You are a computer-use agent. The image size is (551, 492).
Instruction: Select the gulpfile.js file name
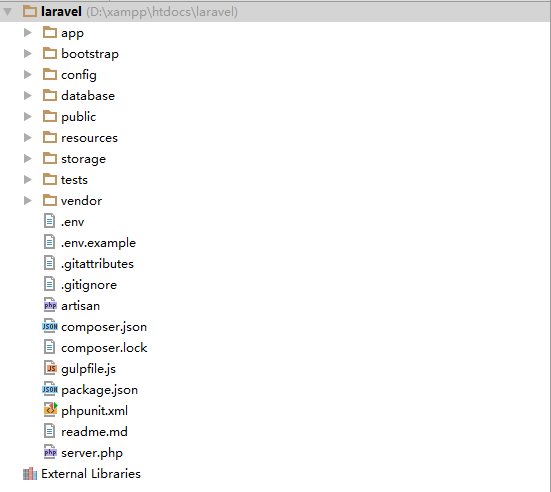click(88, 369)
